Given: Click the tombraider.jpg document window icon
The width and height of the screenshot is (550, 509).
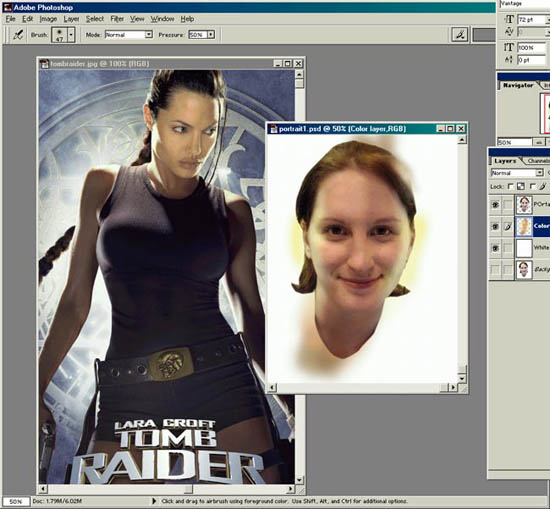Looking at the screenshot, I should point(44,63).
